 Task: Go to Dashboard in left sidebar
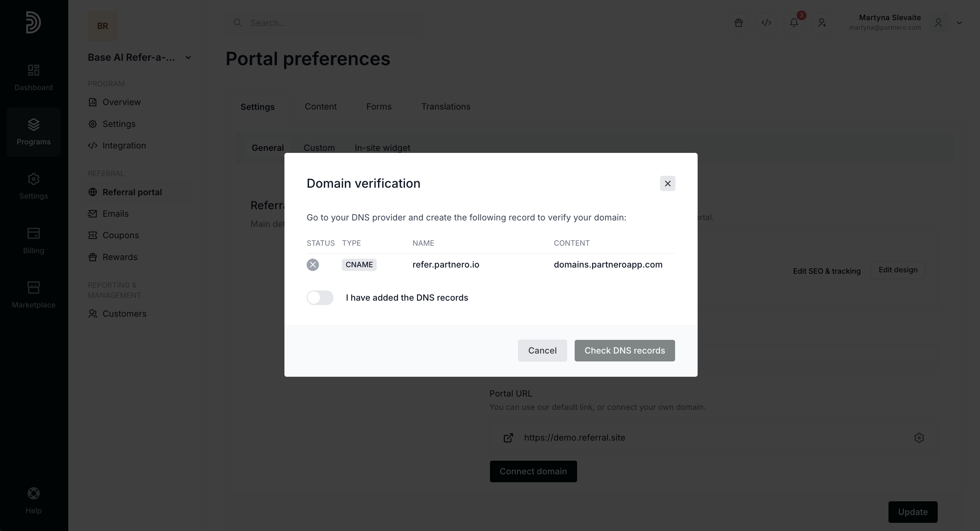pyautogui.click(x=33, y=77)
